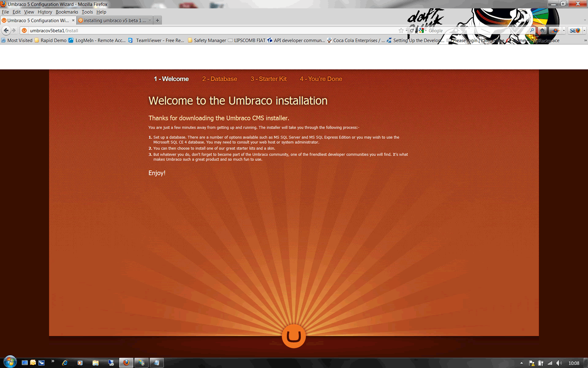588x368 pixels.
Task: Click the search magnifier icon in Google box
Action: pos(532,30)
